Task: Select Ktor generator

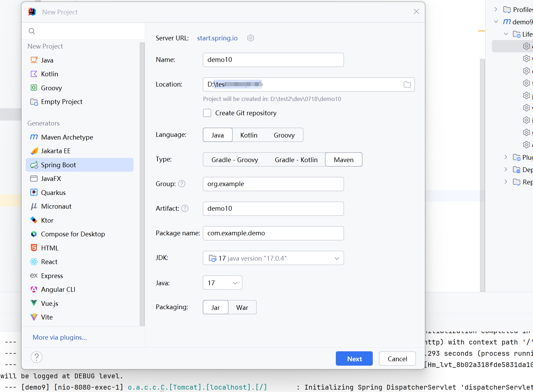Action: 79,220
